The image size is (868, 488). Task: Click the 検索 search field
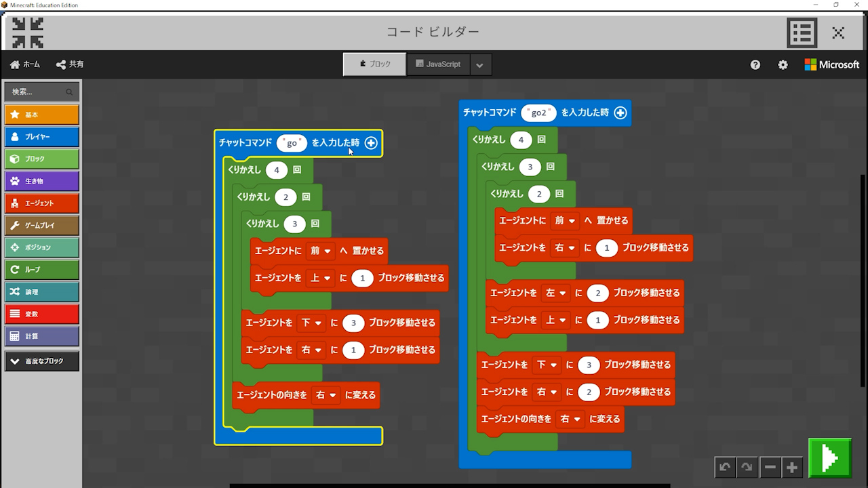[x=37, y=91]
